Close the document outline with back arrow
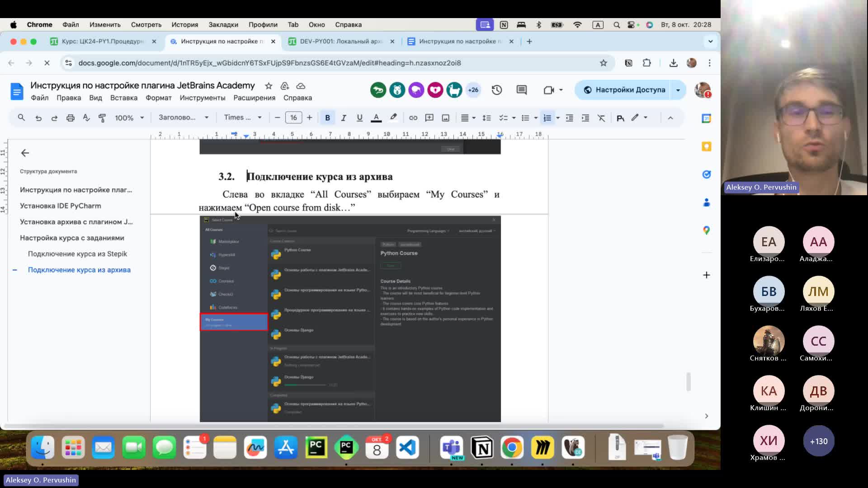This screenshot has height=488, width=868. pos(25,153)
